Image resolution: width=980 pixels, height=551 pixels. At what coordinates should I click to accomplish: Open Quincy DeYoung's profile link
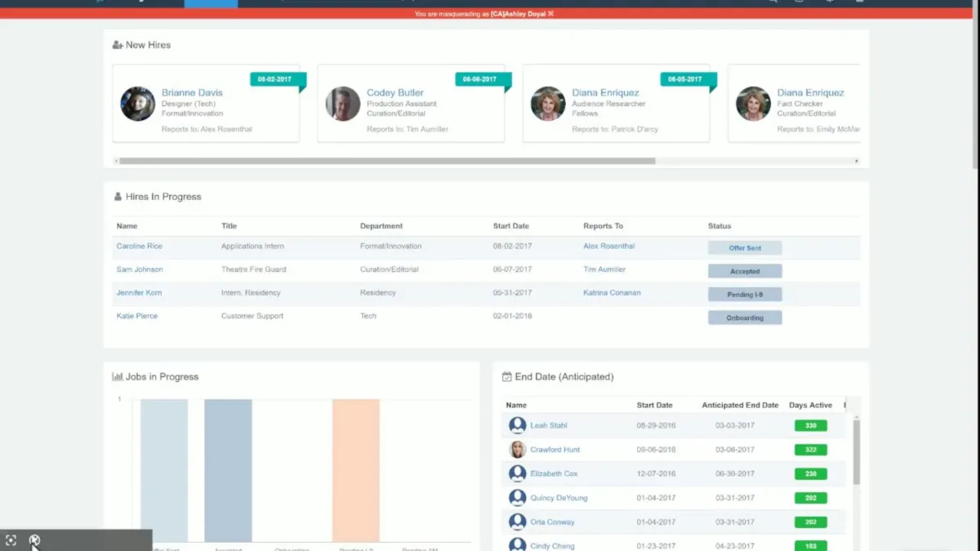[x=559, y=498]
